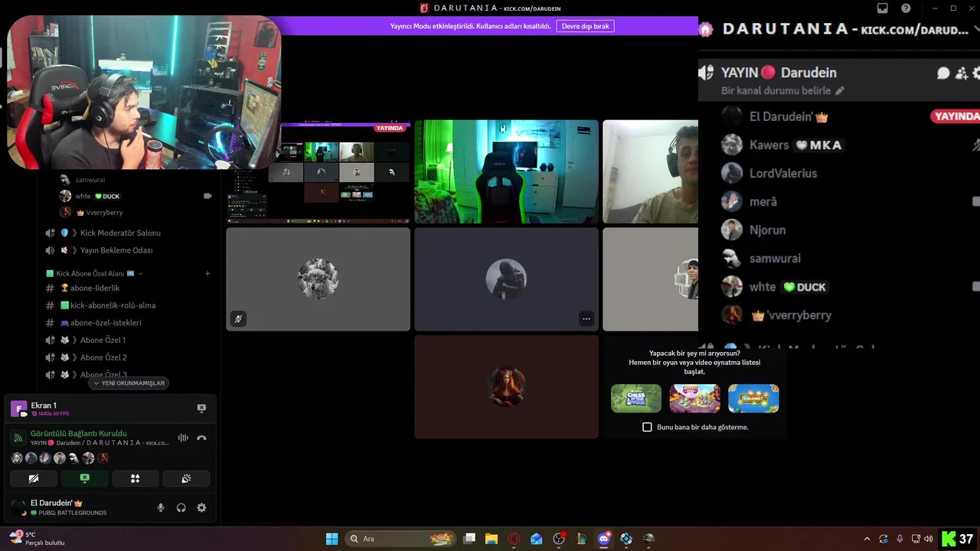Screen dimensions: 980x551
Task: Open File Explorer from taskbar
Action: pos(492,539)
